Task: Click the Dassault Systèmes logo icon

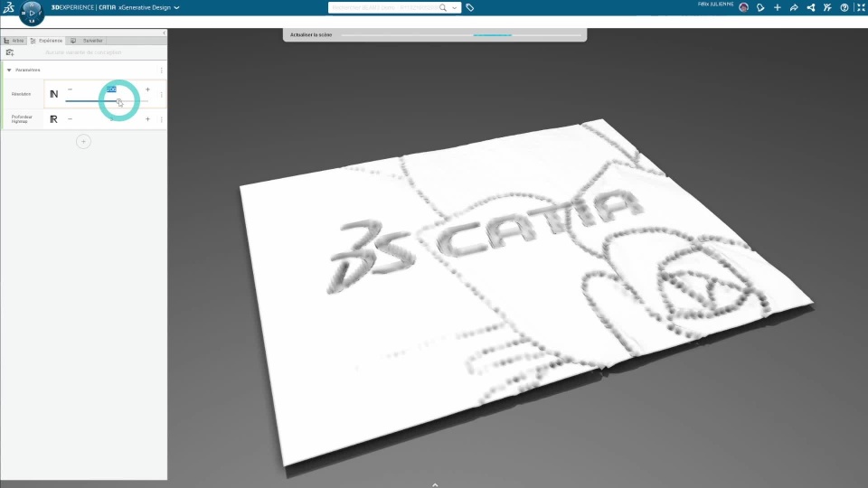Action: [x=8, y=7]
